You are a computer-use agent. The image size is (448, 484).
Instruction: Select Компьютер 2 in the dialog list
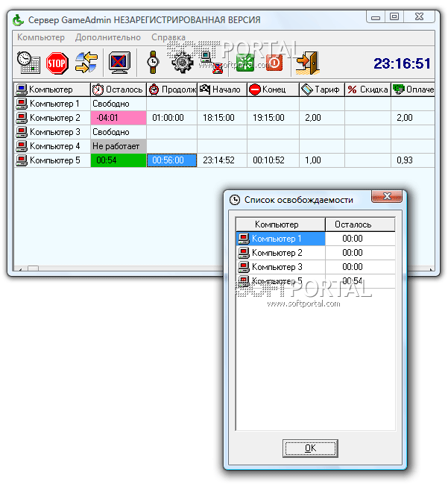[315, 253]
